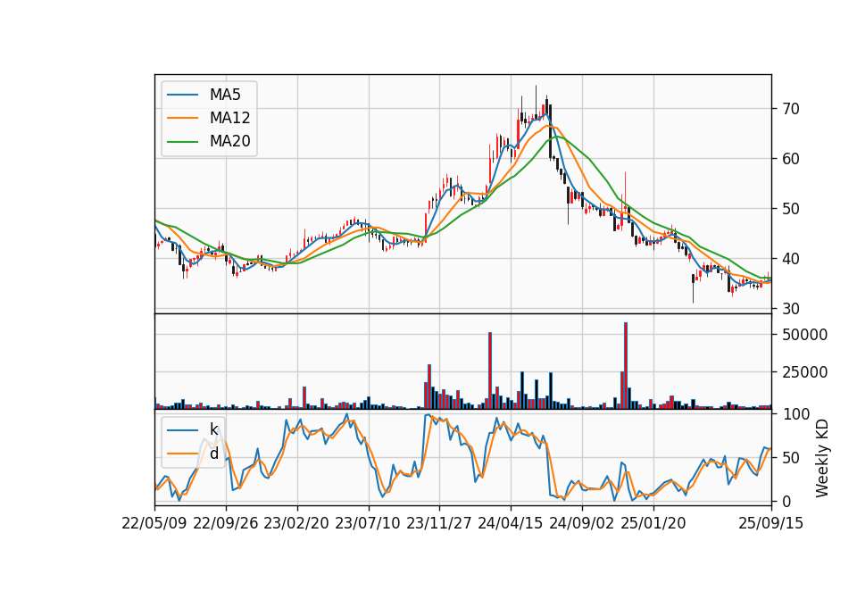Click the 22/09/26 date tick label

pyautogui.click(x=226, y=523)
